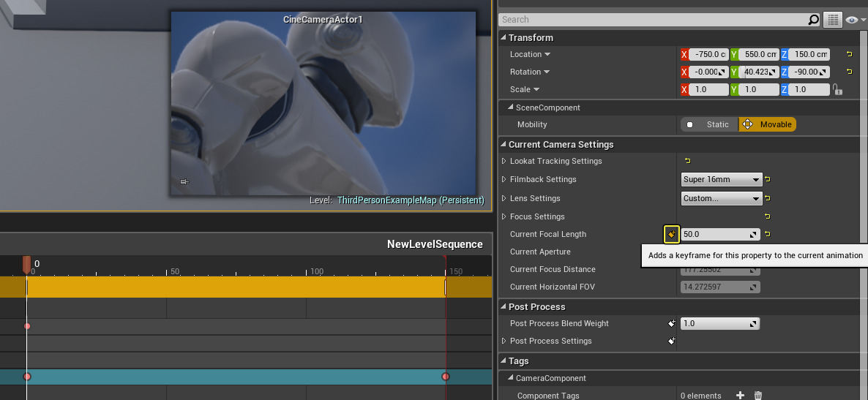Toggle the Scale lock ratio icon
This screenshot has width=868, height=400.
point(837,89)
